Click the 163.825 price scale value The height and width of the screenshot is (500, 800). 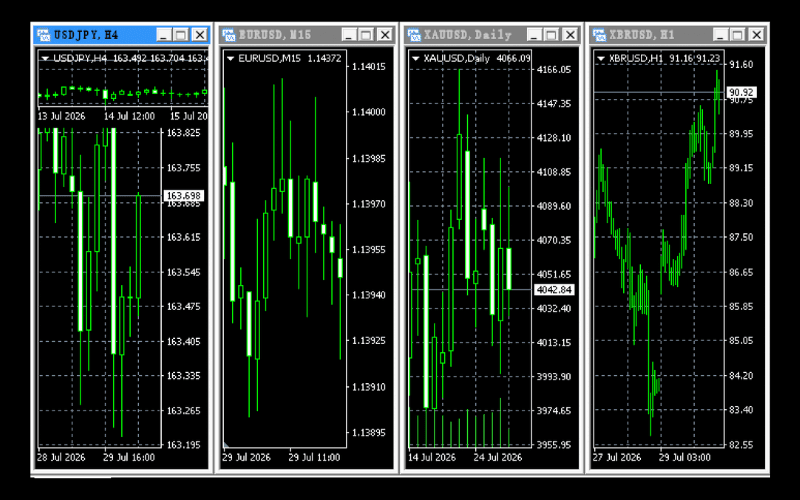pos(184,133)
